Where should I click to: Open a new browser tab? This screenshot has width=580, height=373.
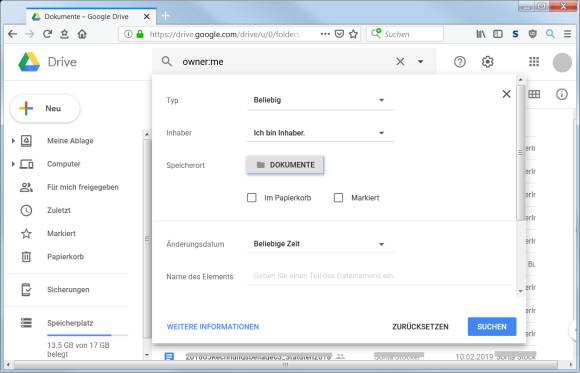[165, 16]
